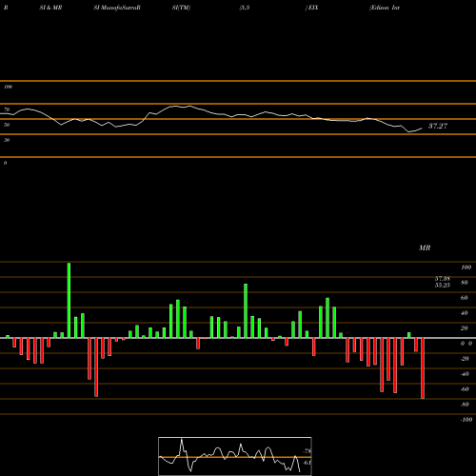476x476 pixels.
Task: Select the 55.25 value in MR panel
Action: [443, 285]
